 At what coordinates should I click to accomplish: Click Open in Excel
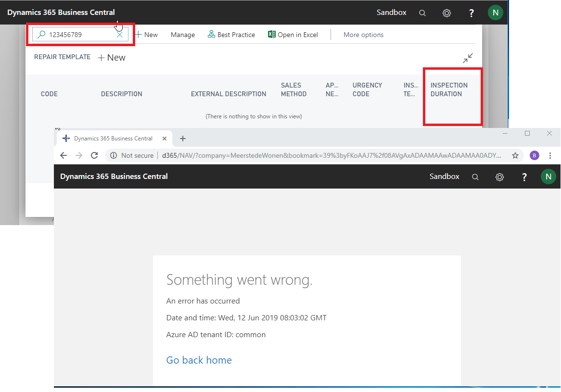click(293, 35)
